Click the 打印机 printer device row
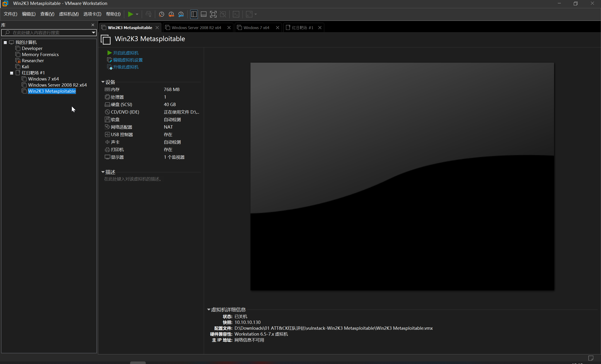601x364 pixels. tap(152, 150)
